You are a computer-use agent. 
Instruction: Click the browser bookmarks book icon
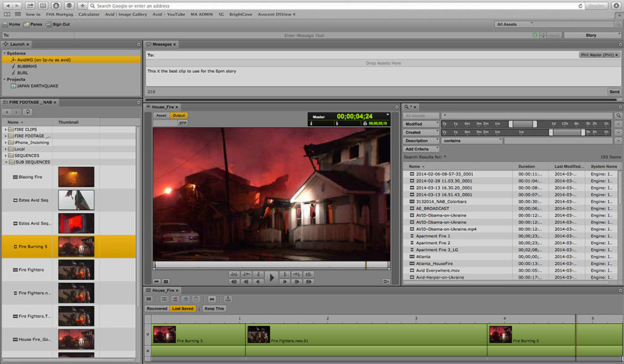pyautogui.click(x=7, y=15)
